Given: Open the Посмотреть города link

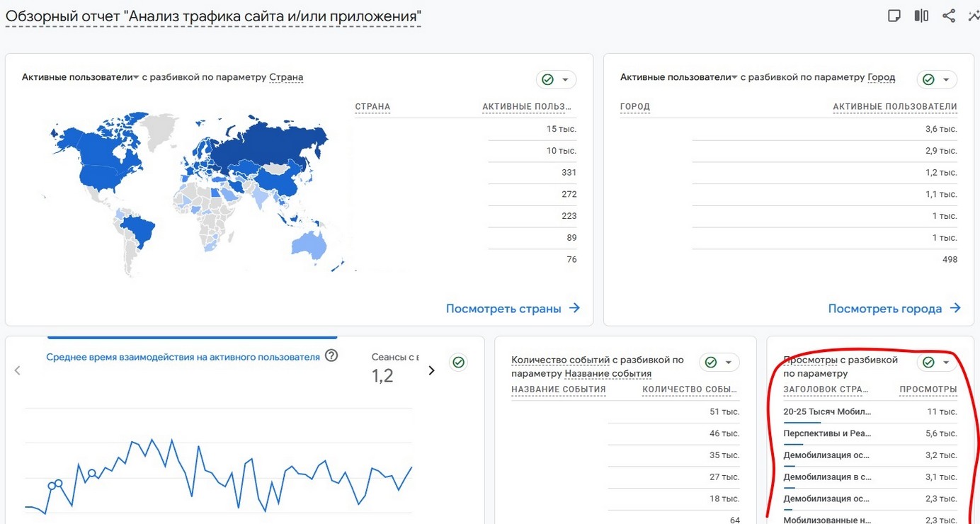Looking at the screenshot, I should (894, 309).
